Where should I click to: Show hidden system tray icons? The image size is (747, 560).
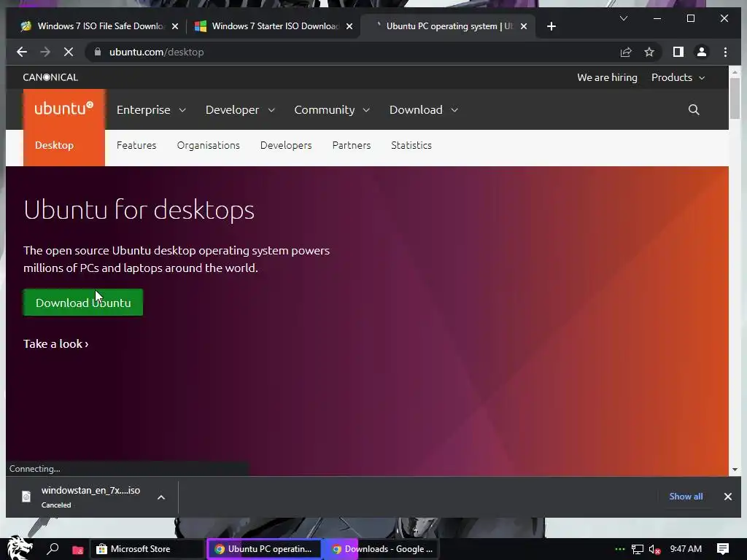click(619, 549)
